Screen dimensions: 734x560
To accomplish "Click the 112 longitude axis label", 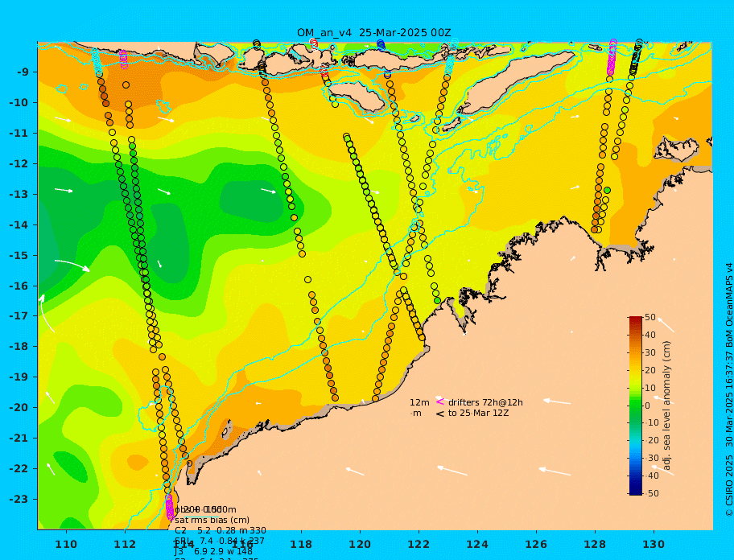I will point(125,544).
